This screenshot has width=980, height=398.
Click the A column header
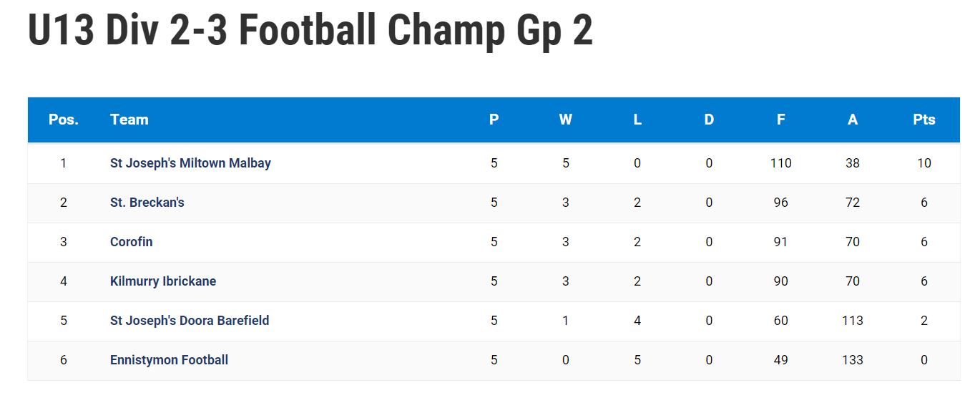[x=853, y=120]
